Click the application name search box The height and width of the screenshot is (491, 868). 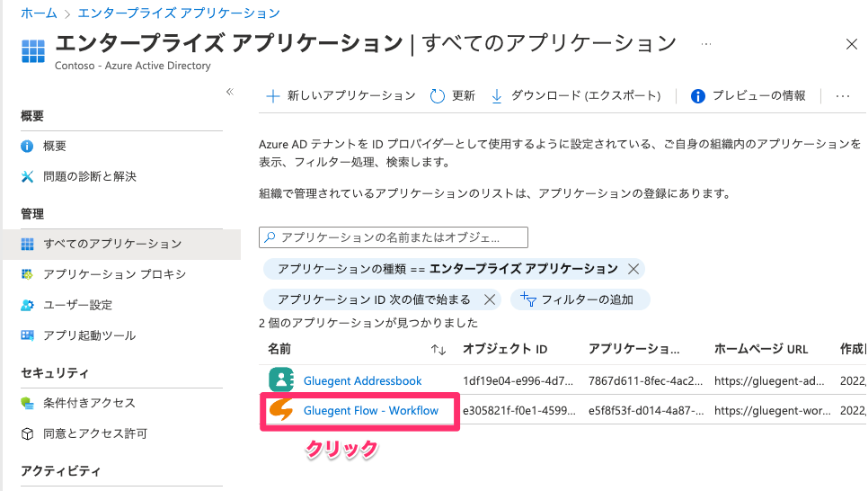tap(394, 237)
